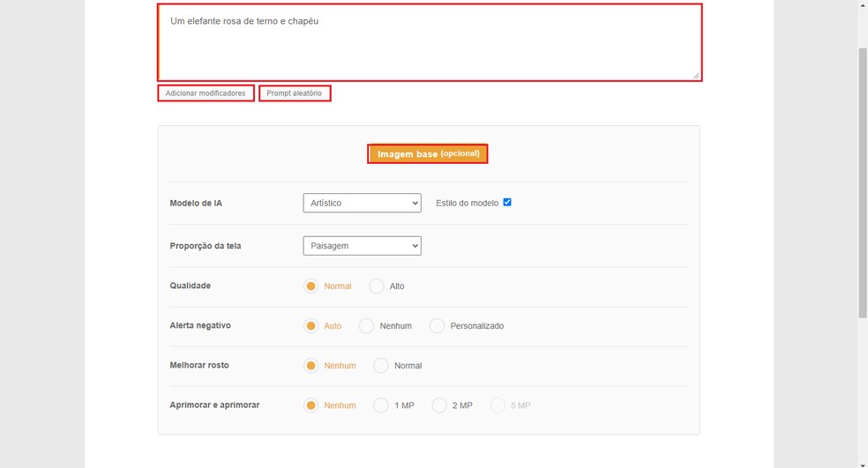868x468 pixels.
Task: Select Nenhum for Alerta negativo
Action: click(x=366, y=326)
